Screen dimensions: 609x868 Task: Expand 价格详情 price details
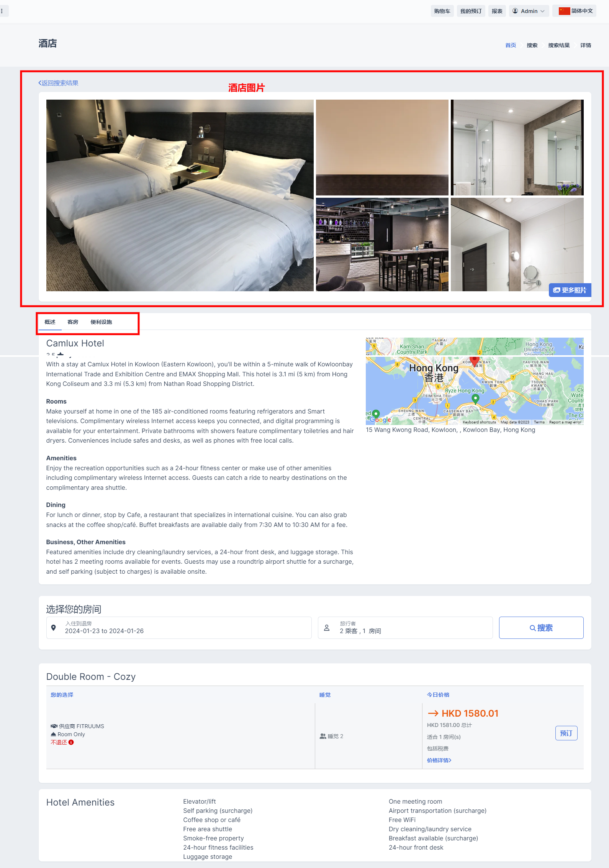click(x=439, y=760)
